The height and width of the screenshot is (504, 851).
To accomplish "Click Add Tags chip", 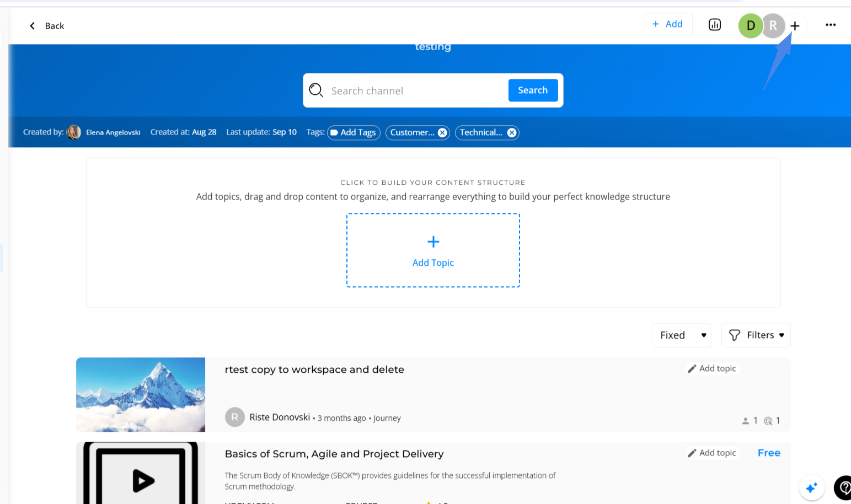I will (x=354, y=133).
